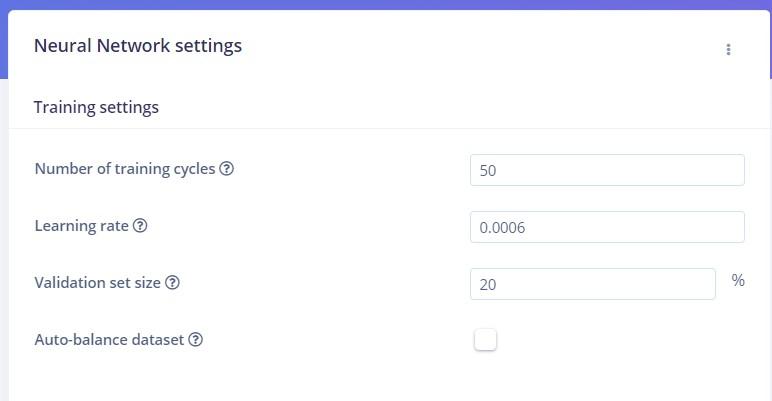This screenshot has width=772, height=401.
Task: Click help icon next to Learning rate
Action: coord(140,226)
